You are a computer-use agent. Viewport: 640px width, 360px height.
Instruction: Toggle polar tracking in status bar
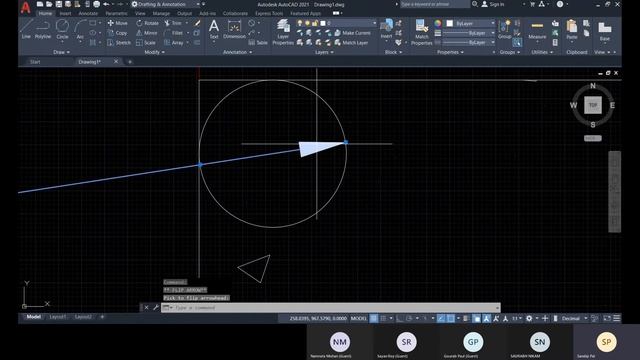[x=409, y=318]
